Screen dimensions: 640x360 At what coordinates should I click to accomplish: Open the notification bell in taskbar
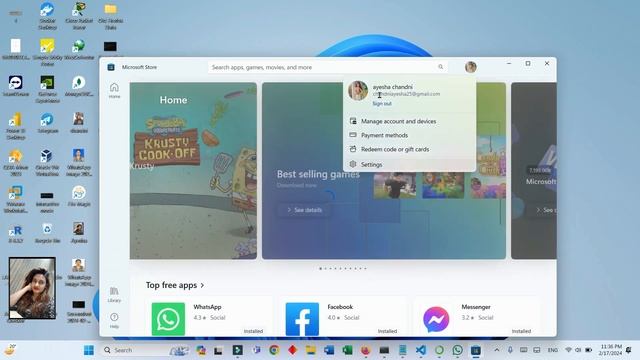click(629, 350)
